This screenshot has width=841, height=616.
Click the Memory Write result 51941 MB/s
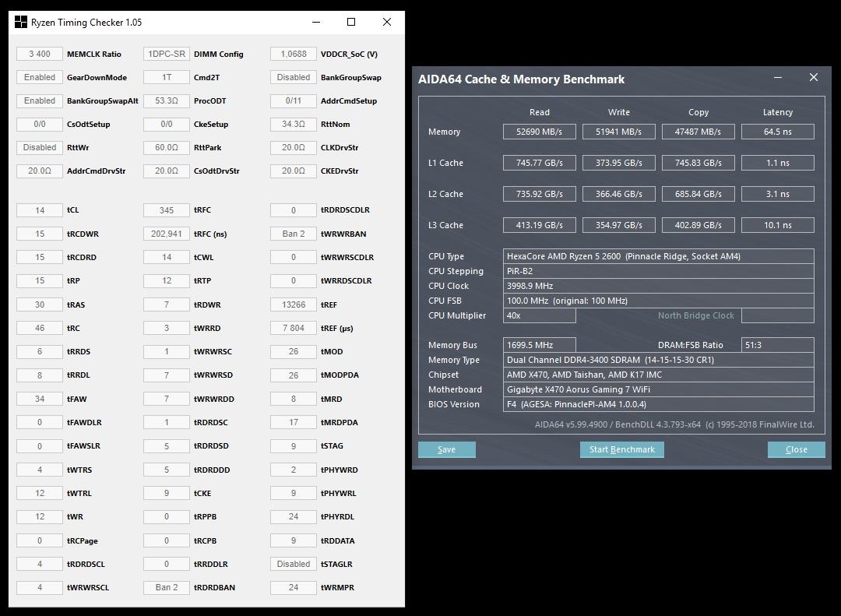point(618,132)
